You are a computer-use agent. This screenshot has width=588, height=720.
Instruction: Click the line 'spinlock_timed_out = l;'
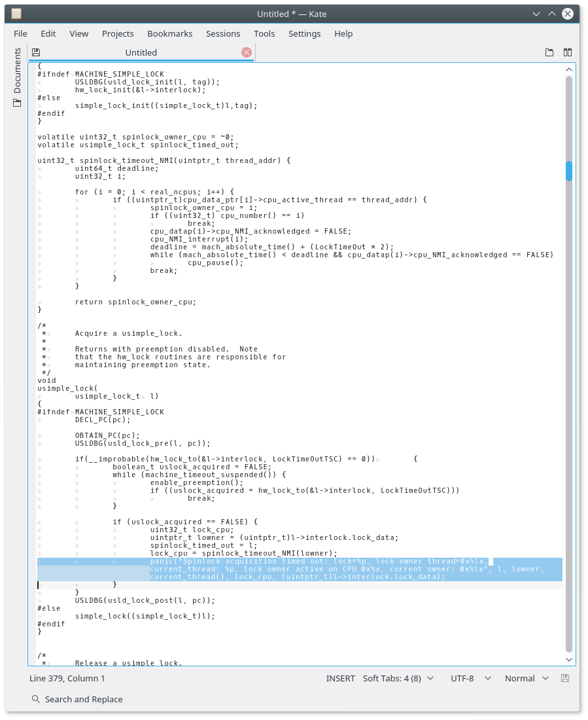[203, 545]
